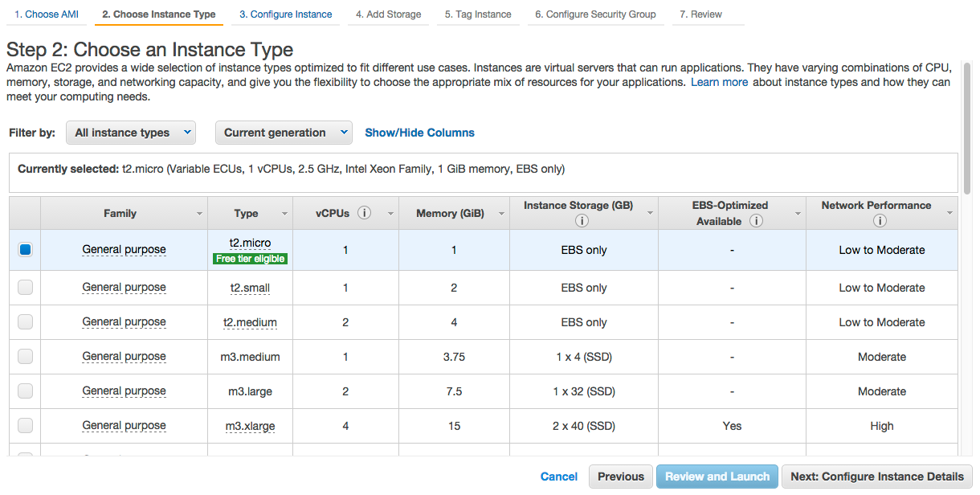Viewport: 980px width, 495px height.
Task: Select the m3.xlarge instance checkbox
Action: coord(25,425)
